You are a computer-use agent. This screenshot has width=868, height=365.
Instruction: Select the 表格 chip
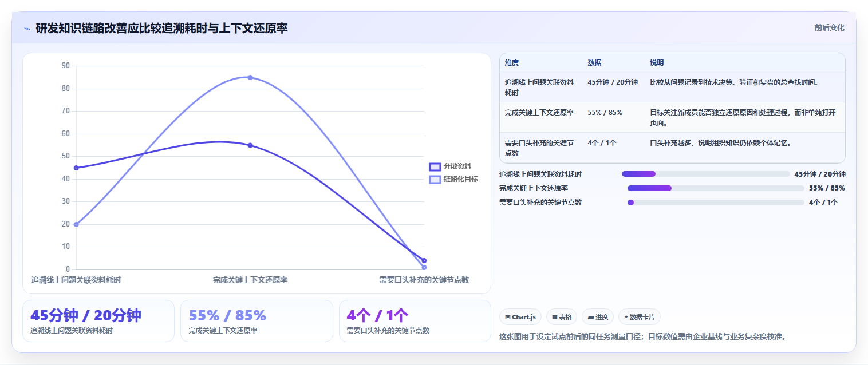[562, 317]
